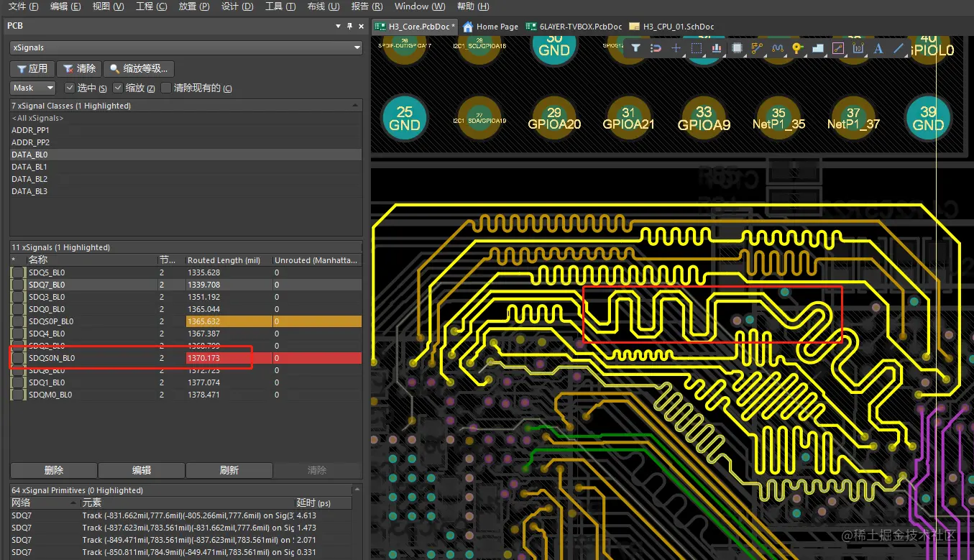Switch to the H3_CPU_01.SchDoc tab

[x=671, y=27]
